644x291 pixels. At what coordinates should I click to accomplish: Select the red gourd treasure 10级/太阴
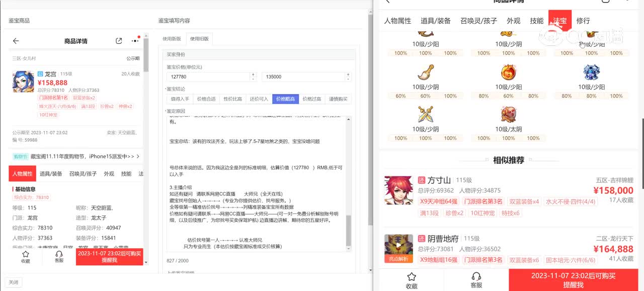(509, 115)
